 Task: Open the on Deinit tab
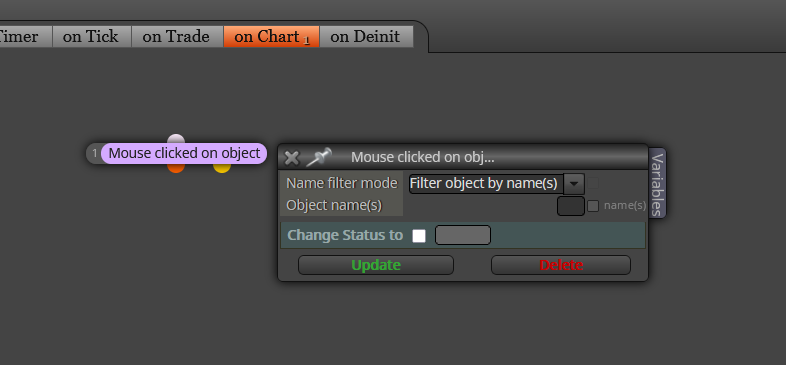[365, 37]
